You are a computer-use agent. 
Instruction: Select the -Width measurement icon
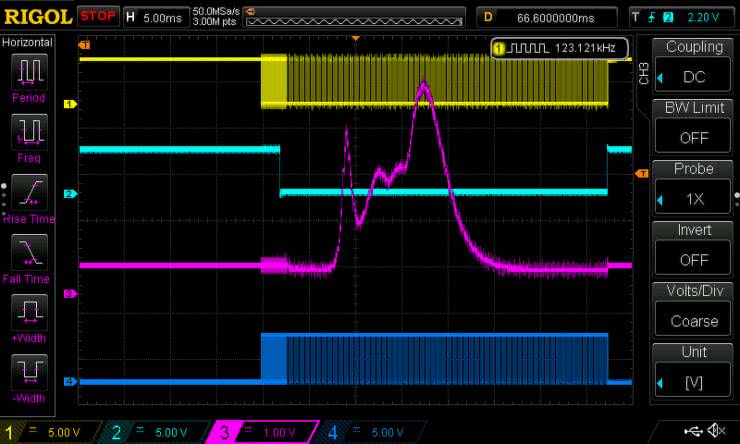point(29,372)
